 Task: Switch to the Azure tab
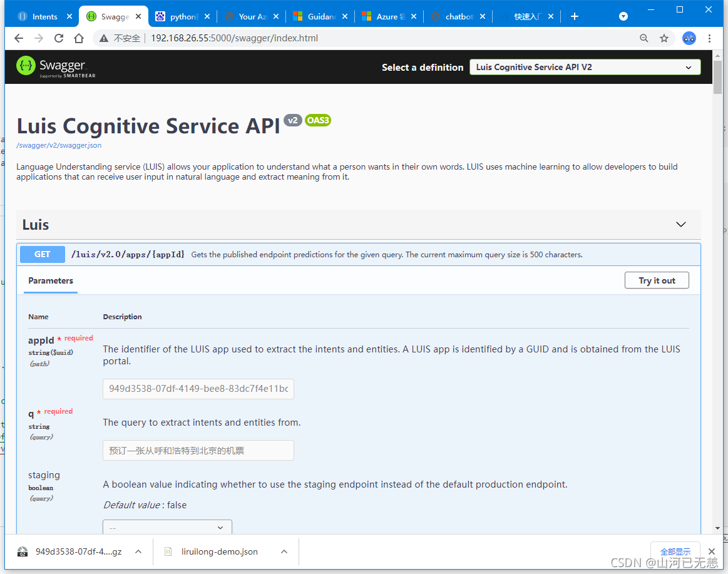(x=388, y=16)
